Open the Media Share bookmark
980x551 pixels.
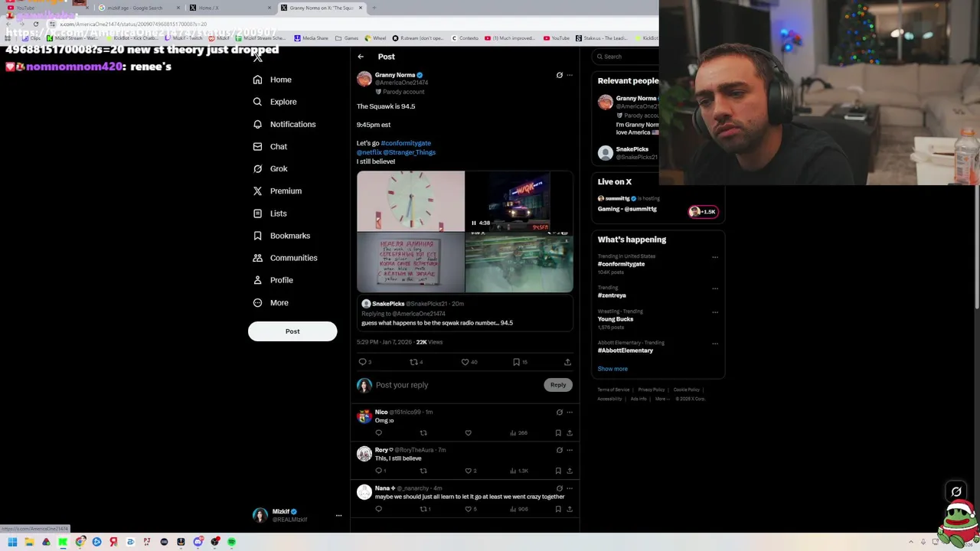click(312, 38)
